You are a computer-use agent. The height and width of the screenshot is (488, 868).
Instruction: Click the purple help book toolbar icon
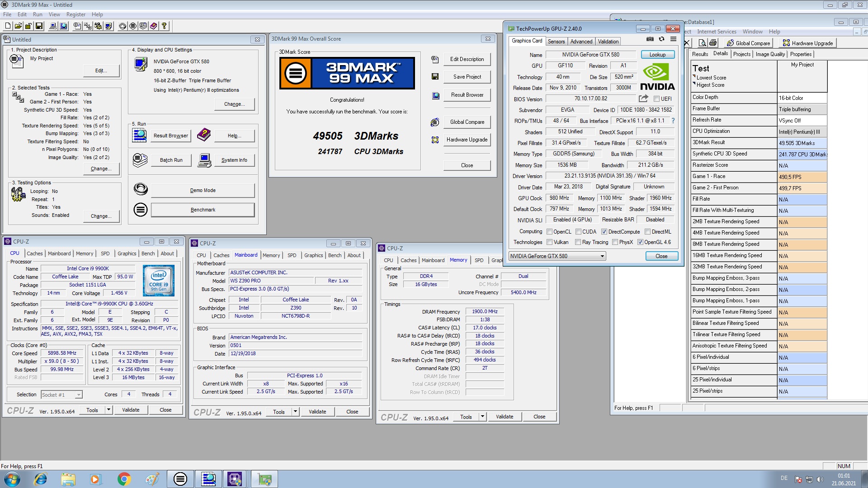tap(154, 26)
